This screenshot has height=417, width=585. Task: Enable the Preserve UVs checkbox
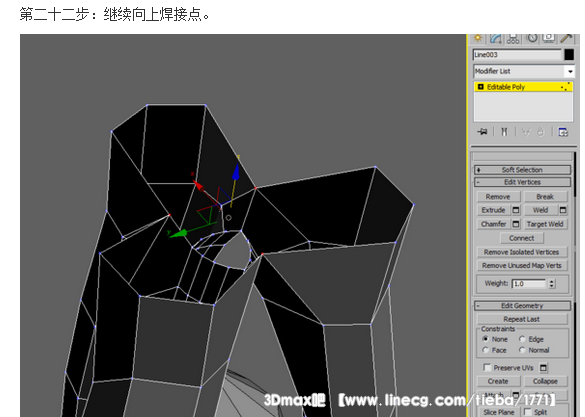click(x=487, y=368)
